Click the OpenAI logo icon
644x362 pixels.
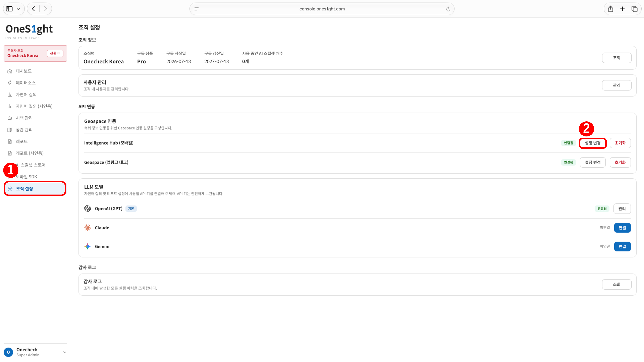pyautogui.click(x=88, y=209)
